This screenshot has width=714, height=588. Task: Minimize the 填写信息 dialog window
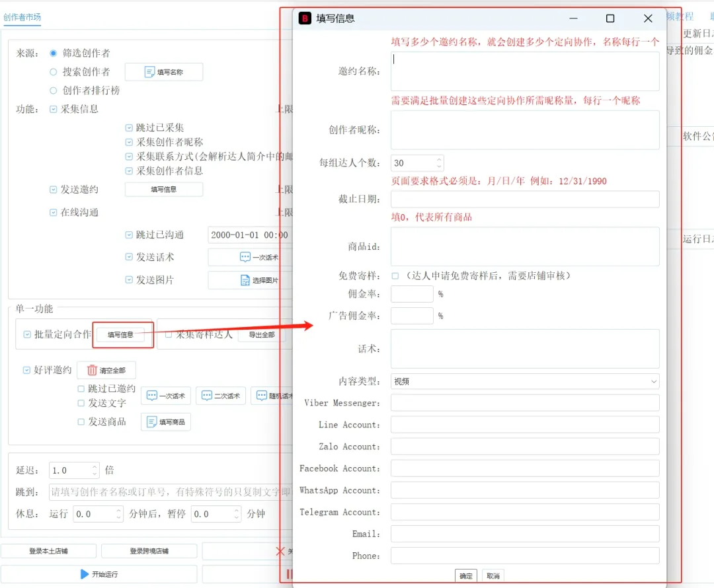[x=573, y=18]
